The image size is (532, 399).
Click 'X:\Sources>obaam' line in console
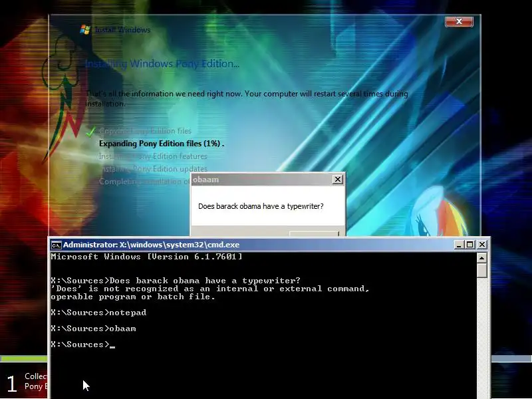point(93,329)
